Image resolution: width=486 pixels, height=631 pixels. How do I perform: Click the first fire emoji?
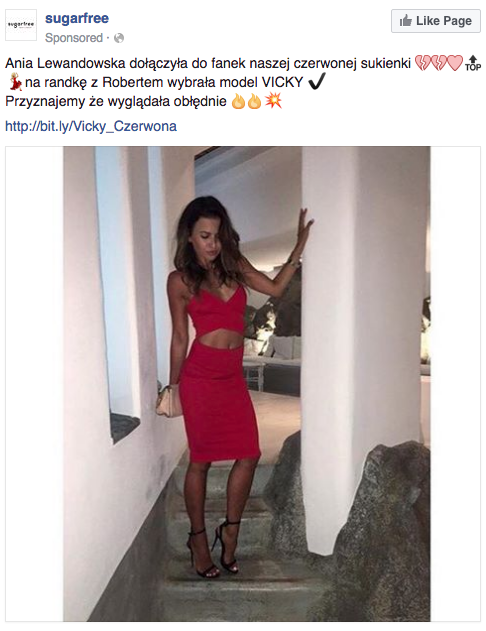(238, 101)
